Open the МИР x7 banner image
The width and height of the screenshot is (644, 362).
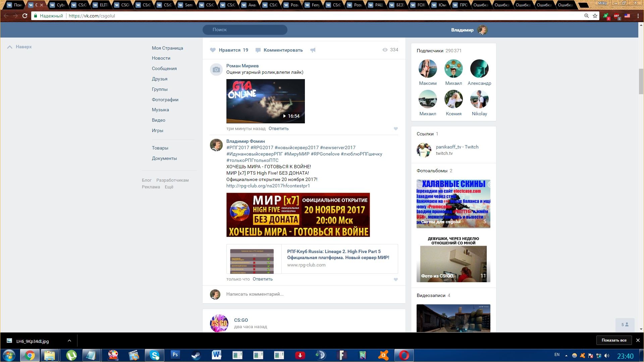click(x=298, y=215)
